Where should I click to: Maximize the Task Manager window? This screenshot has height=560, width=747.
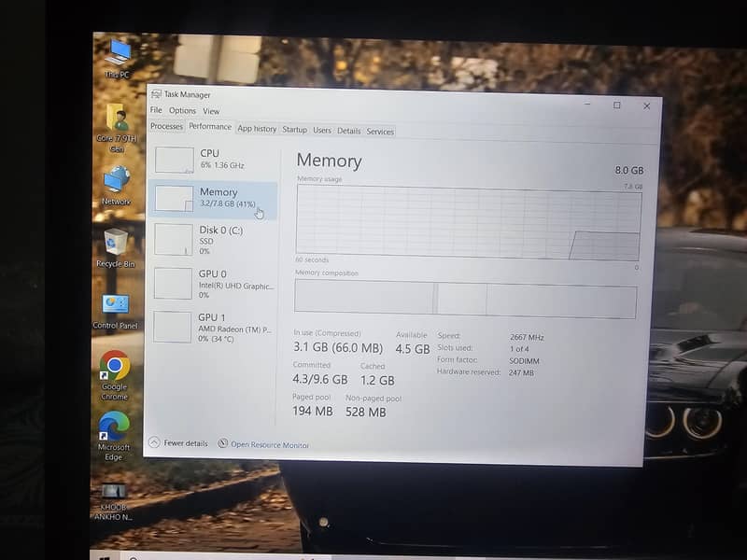click(617, 105)
